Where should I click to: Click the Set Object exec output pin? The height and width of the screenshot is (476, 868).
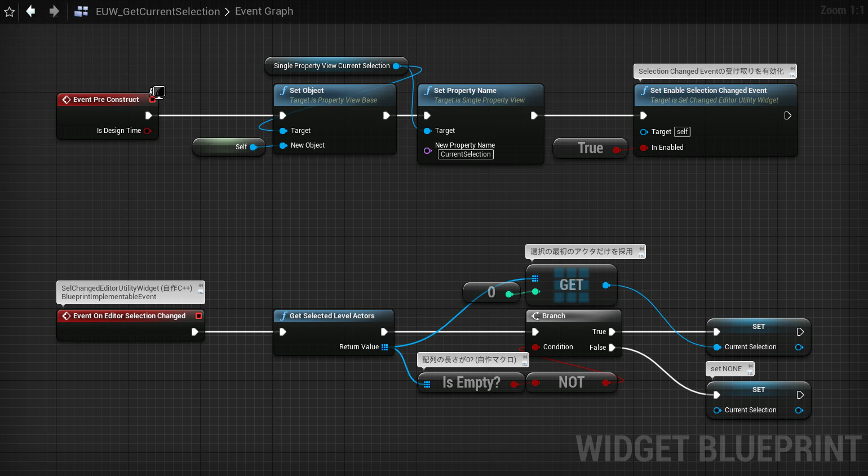click(387, 115)
